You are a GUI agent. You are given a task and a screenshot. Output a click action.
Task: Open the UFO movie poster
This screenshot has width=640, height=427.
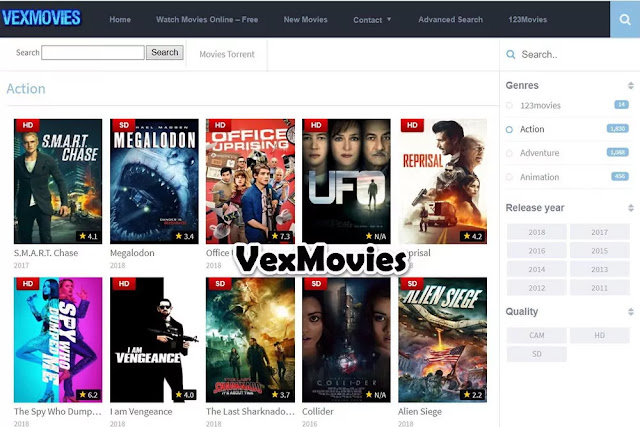tap(346, 181)
